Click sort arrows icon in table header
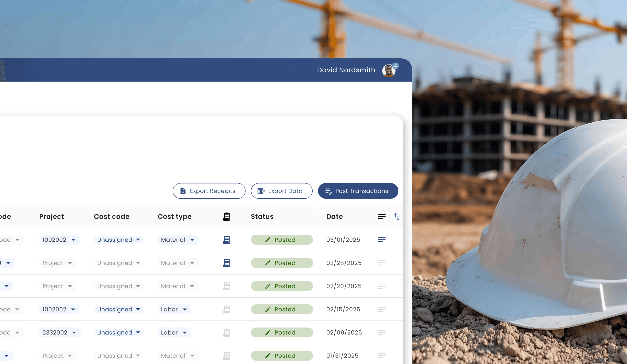627x364 pixels. pos(397,217)
